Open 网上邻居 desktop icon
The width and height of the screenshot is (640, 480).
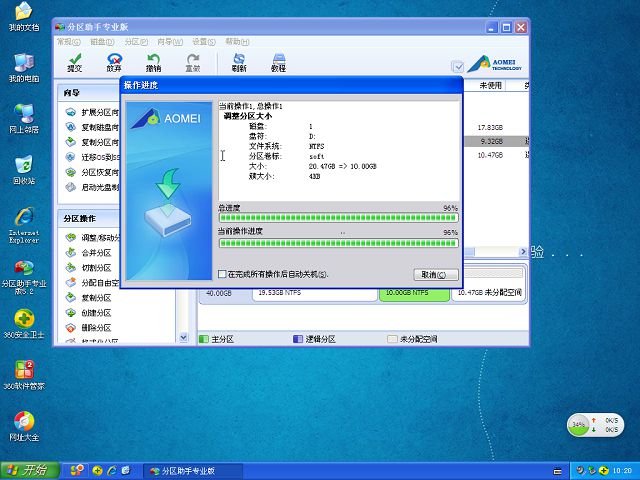(x=24, y=119)
